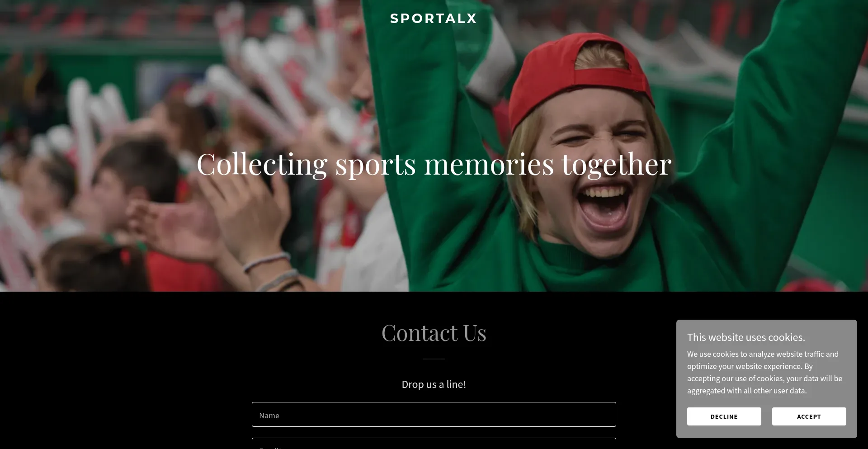The width and height of the screenshot is (868, 449).
Task: Click the Contact Us heading
Action: pos(434,333)
